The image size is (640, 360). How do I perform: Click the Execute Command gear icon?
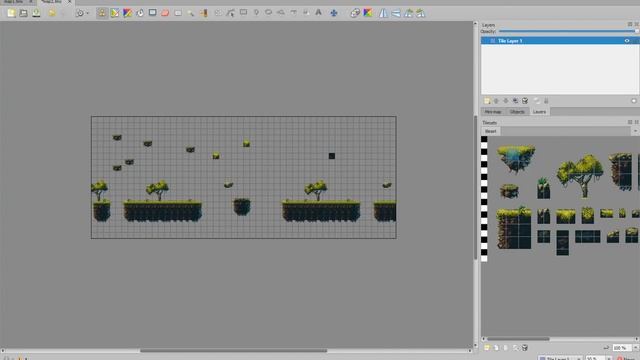pos(80,13)
